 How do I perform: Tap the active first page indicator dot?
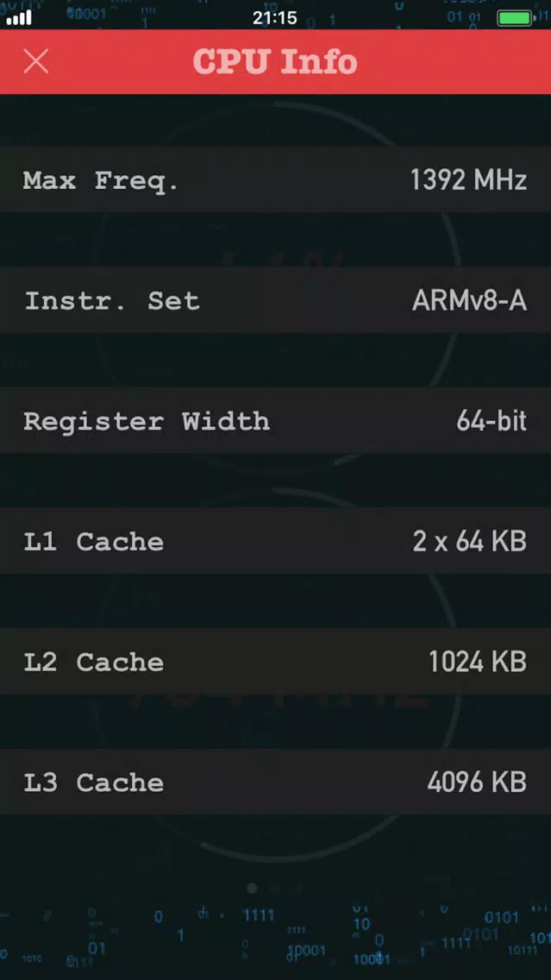pyautogui.click(x=253, y=889)
